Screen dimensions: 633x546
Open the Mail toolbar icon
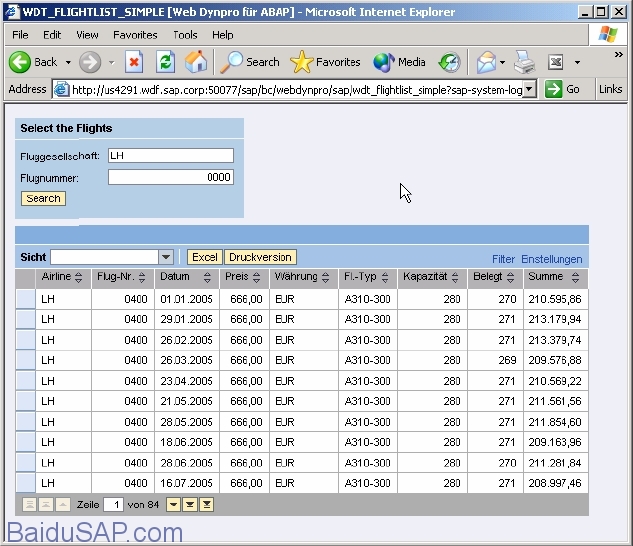tap(486, 62)
